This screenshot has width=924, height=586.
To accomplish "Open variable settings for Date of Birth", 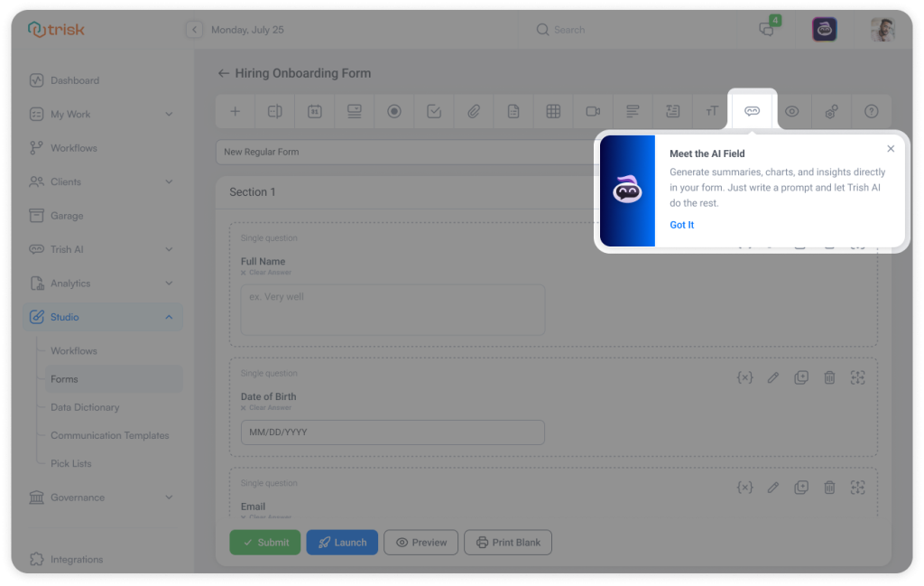I will (x=744, y=377).
